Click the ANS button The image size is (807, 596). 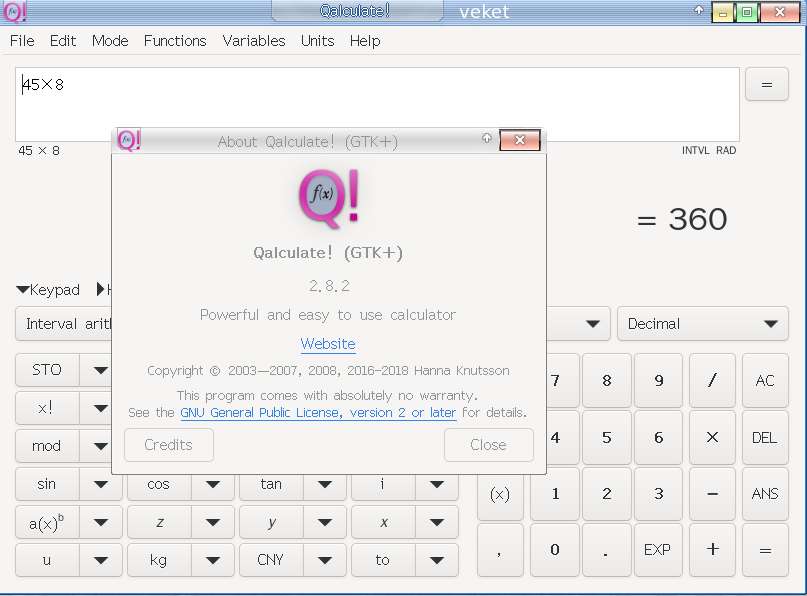click(765, 494)
